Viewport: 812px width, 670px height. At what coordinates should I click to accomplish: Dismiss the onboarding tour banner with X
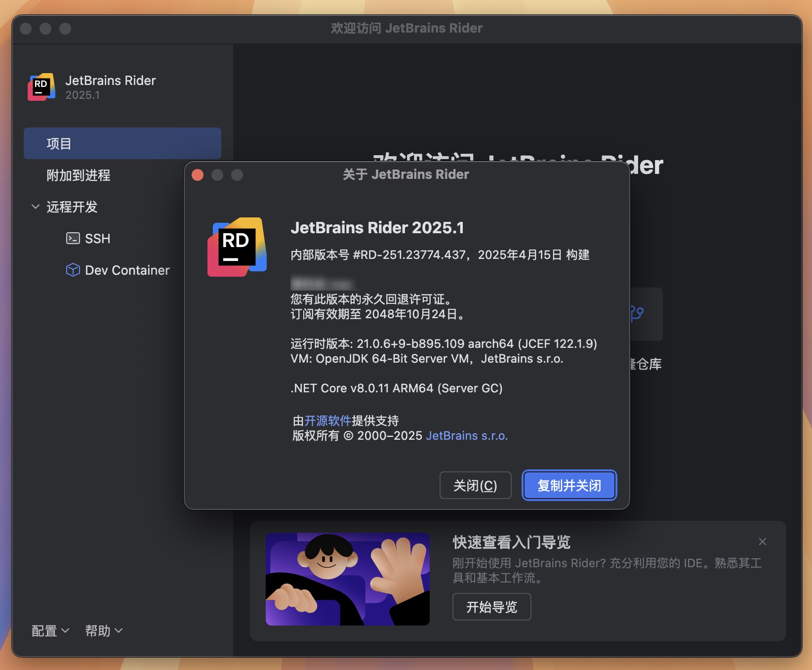(763, 542)
